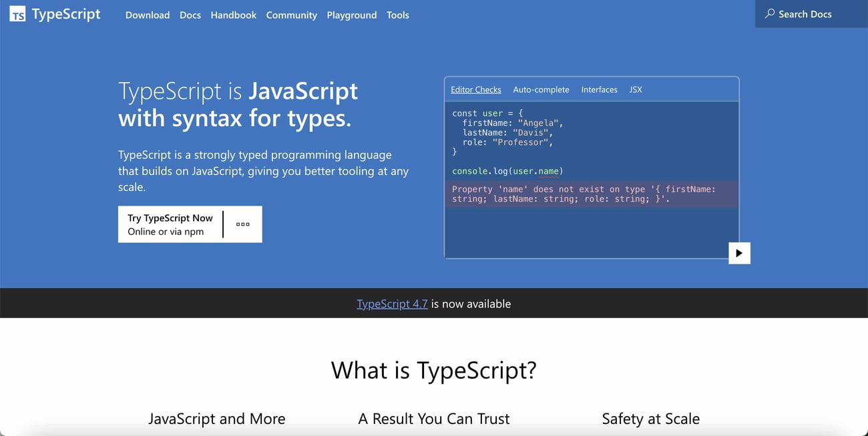Click the TS logo icon
This screenshot has width=868, height=436.
click(17, 13)
